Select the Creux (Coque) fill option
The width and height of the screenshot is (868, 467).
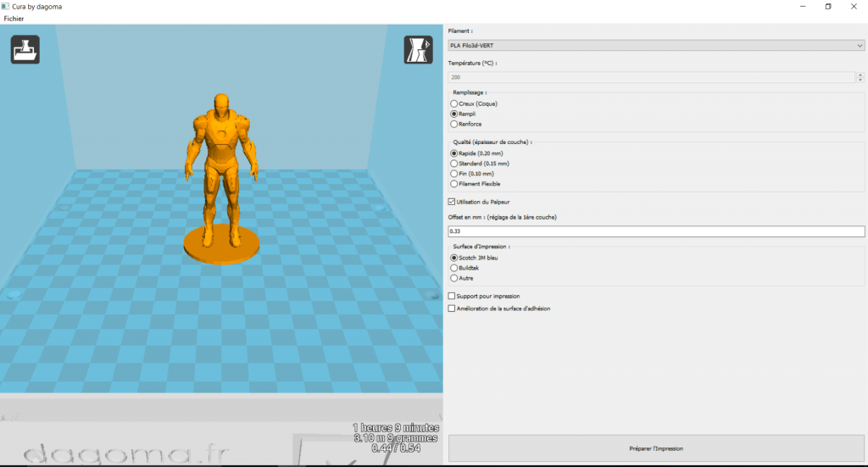[x=454, y=103]
